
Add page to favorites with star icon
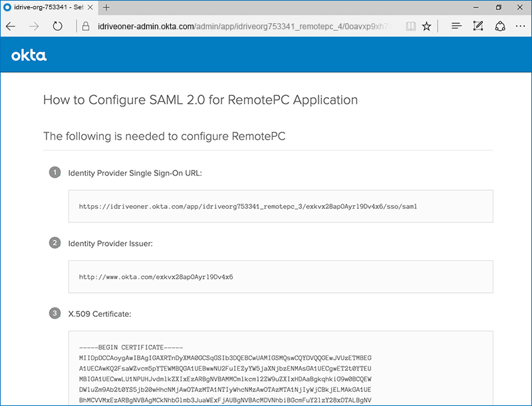click(427, 27)
